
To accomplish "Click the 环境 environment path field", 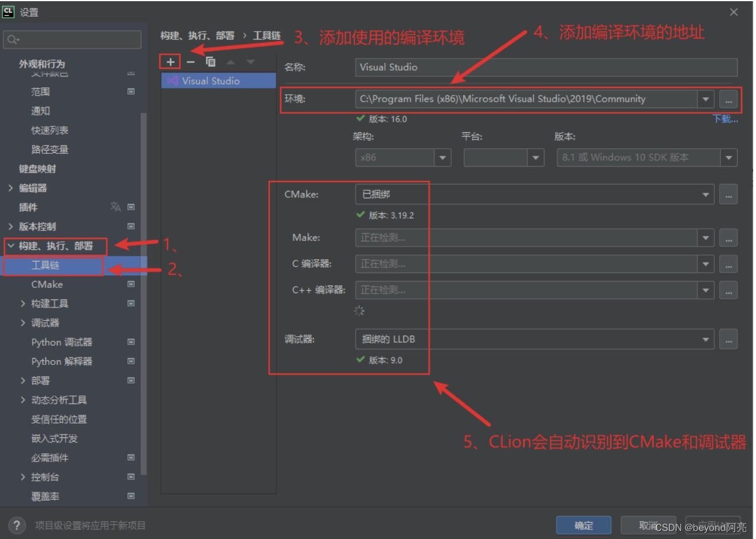I will [526, 99].
